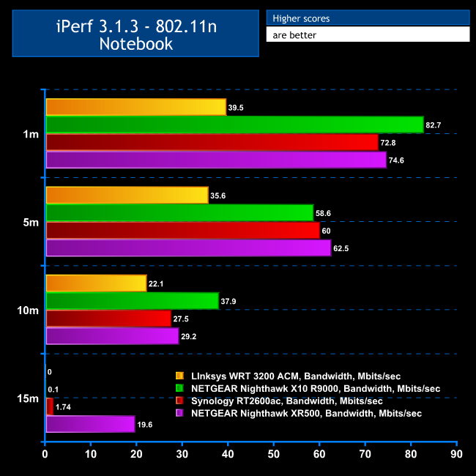Click the '15m' category axis label
The height and width of the screenshot is (476, 476).
(x=28, y=398)
